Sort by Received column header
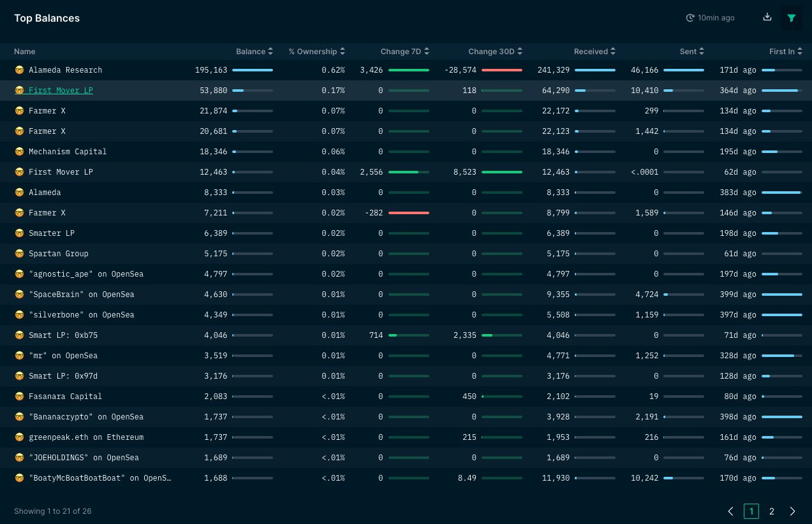The image size is (812, 524). (x=595, y=51)
